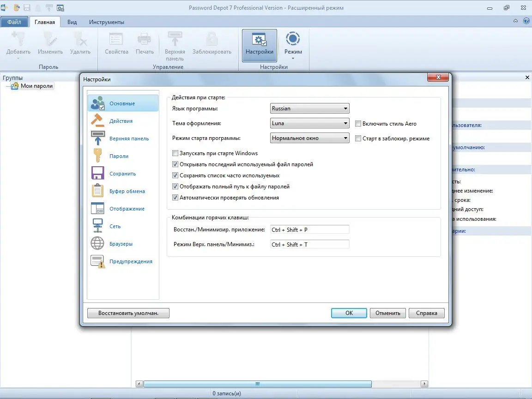Open the Браузеры settings category
The height and width of the screenshot is (399, 532).
[x=123, y=244]
